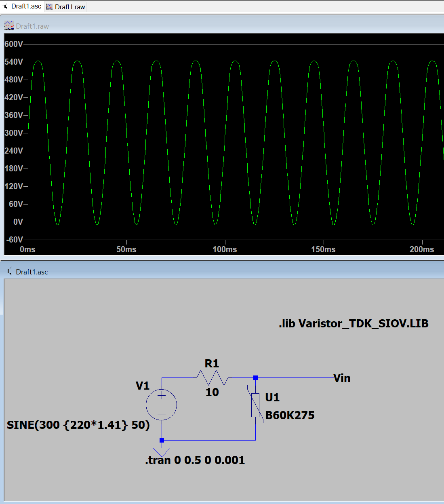Click the 300V vertical axis label
This screenshot has height=504, width=444.
[x=14, y=133]
